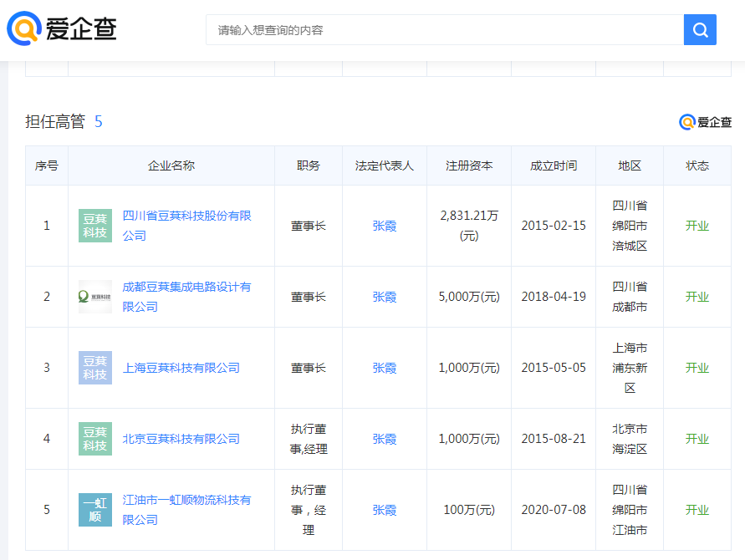Image resolution: width=745 pixels, height=560 pixels.
Task: Click 张霞 legal representative in row 3
Action: tap(385, 368)
